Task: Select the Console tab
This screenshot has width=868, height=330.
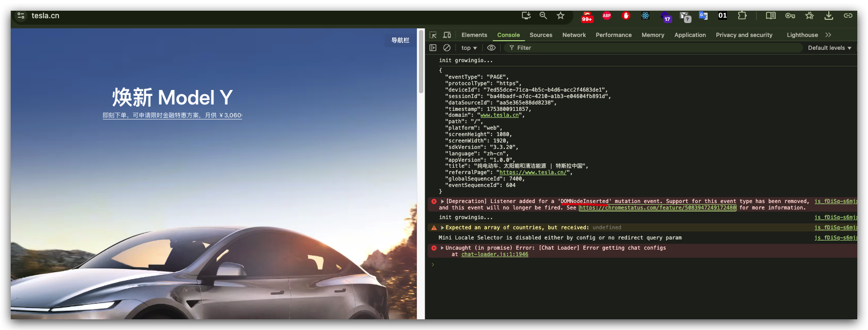Action: 508,35
